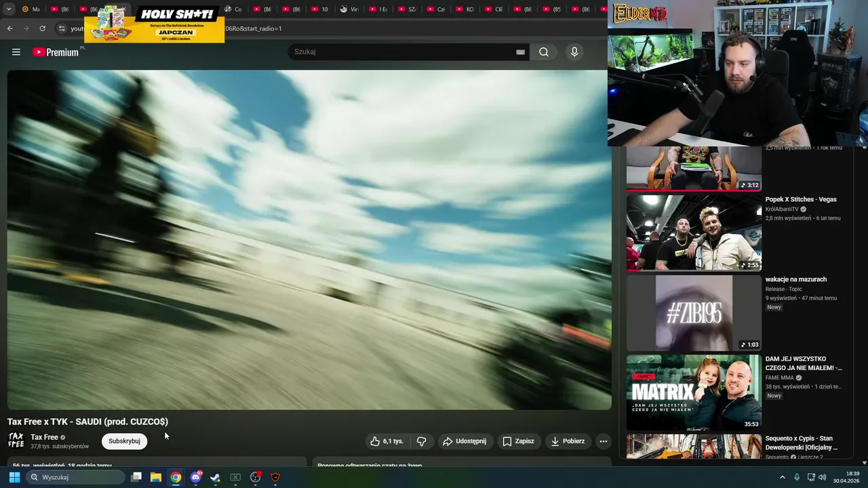Open the Sequento x Cypis video title
This screenshot has height=488, width=868.
802,443
